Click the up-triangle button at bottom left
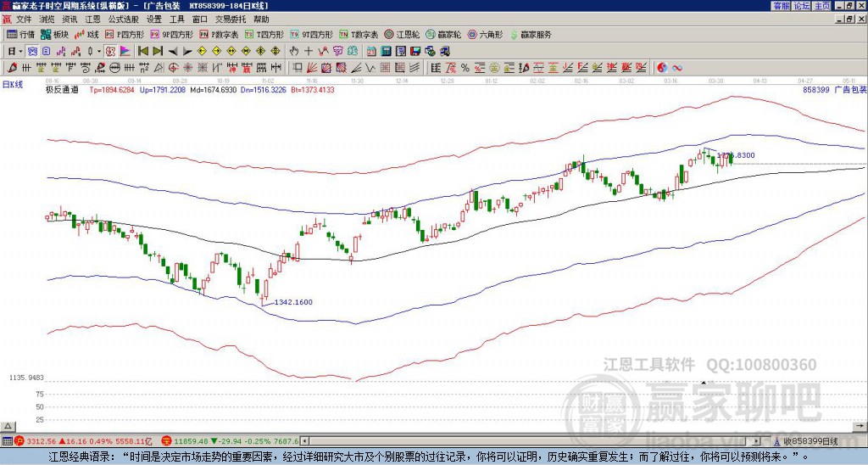 click(7, 426)
